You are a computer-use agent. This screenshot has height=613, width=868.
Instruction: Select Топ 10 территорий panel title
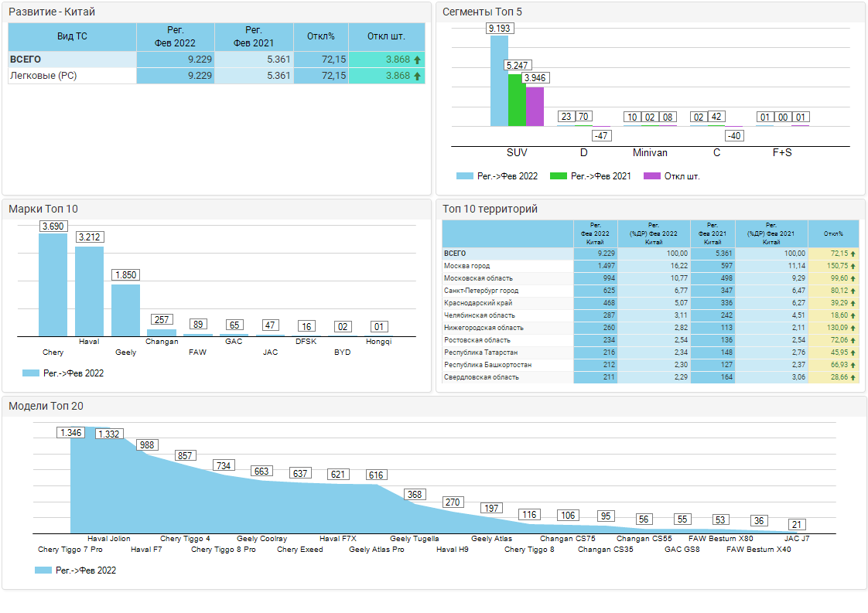pos(489,209)
